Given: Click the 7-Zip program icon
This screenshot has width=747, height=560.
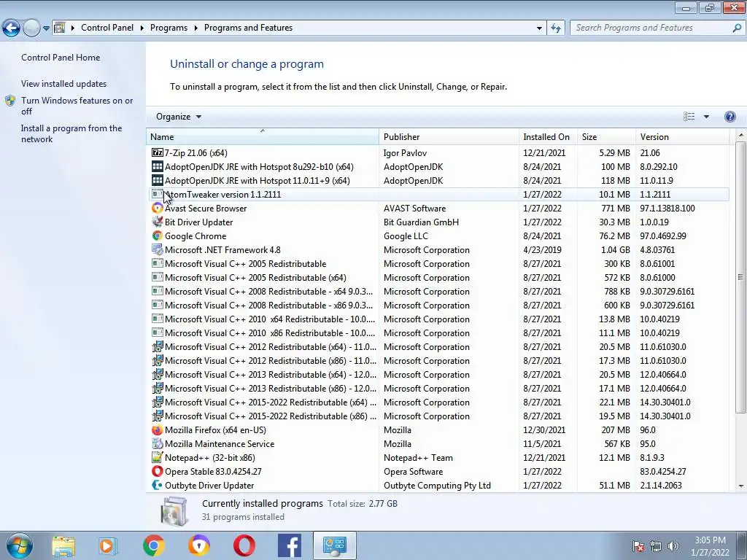Looking at the screenshot, I should [x=158, y=153].
